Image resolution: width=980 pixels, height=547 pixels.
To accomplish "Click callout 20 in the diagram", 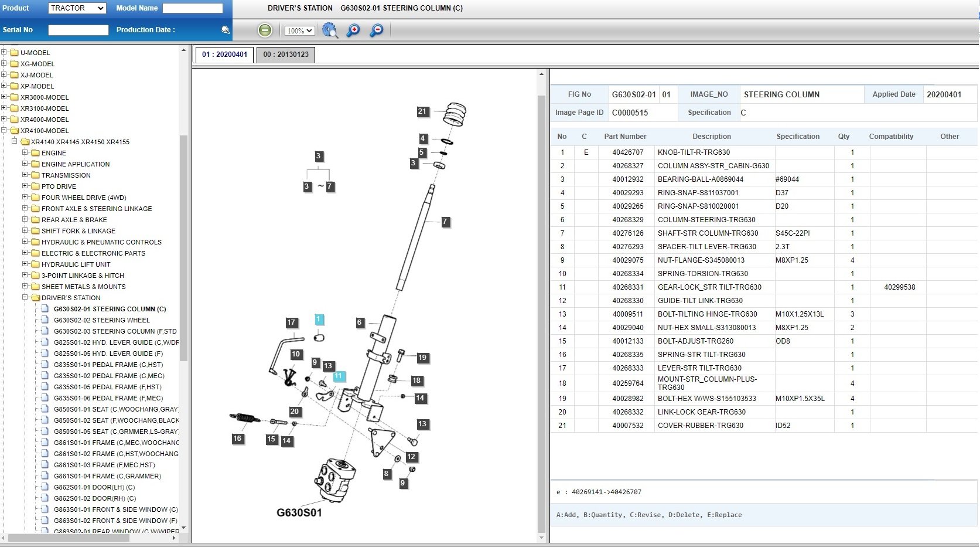I will (295, 412).
